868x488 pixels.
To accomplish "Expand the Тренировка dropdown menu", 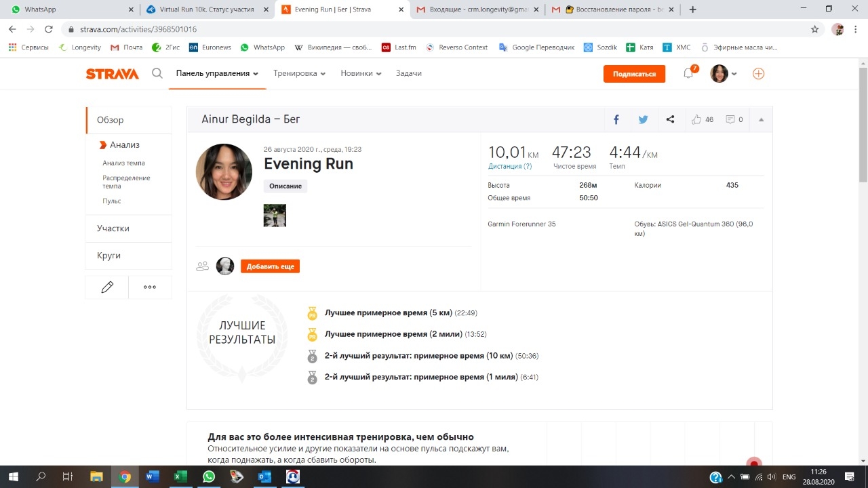I will (299, 73).
